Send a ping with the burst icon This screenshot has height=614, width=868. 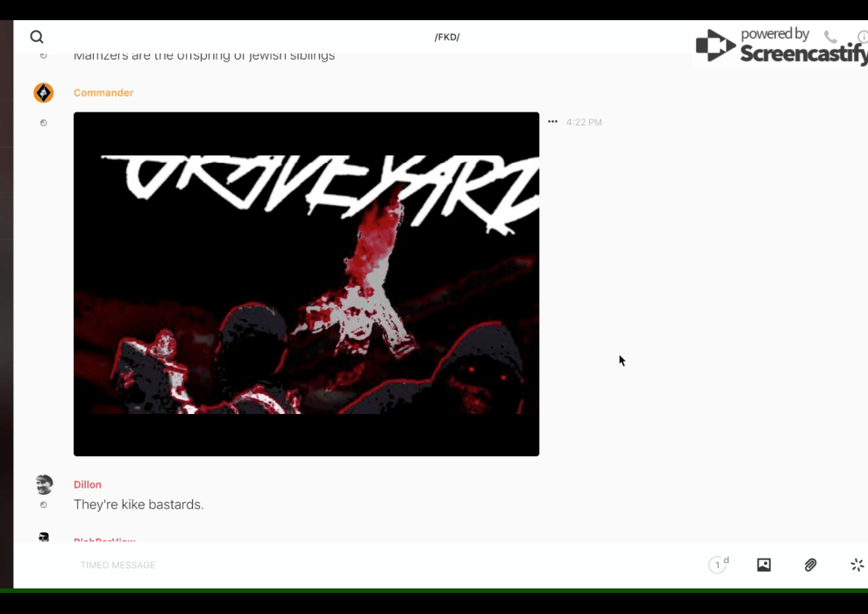tap(857, 565)
